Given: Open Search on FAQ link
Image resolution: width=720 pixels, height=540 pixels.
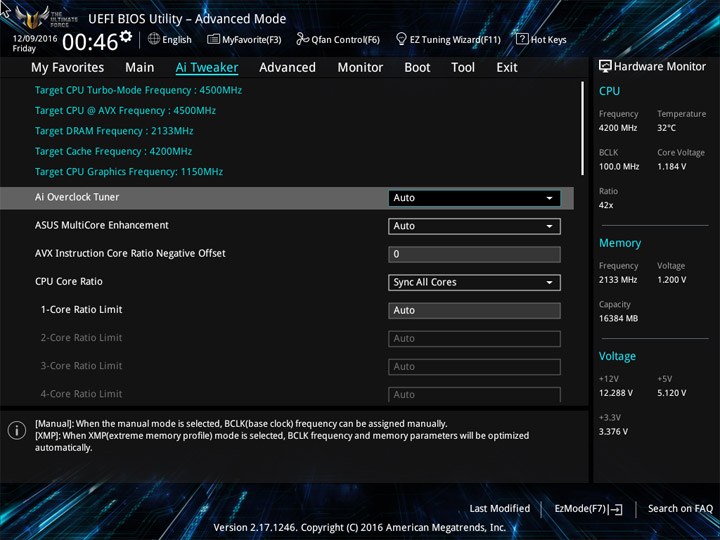Looking at the screenshot, I should [x=680, y=509].
